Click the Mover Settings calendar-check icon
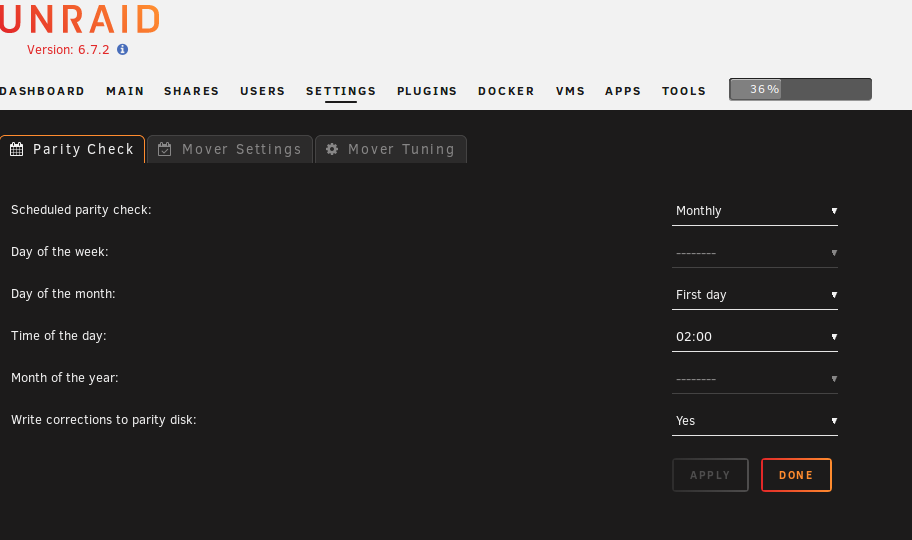 [x=165, y=150]
